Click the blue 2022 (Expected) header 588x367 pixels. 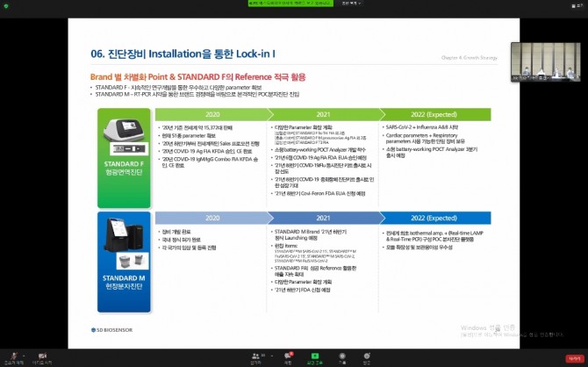coord(434,218)
